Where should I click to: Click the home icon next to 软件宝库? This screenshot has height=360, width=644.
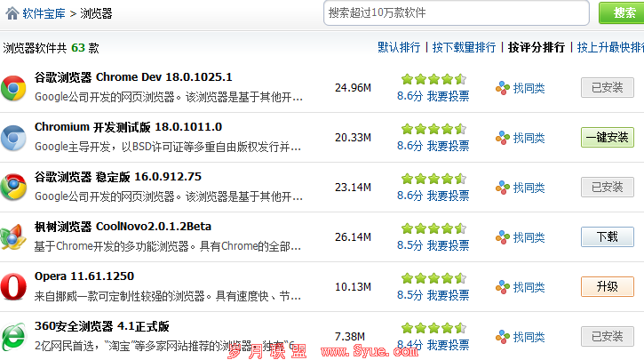12,13
